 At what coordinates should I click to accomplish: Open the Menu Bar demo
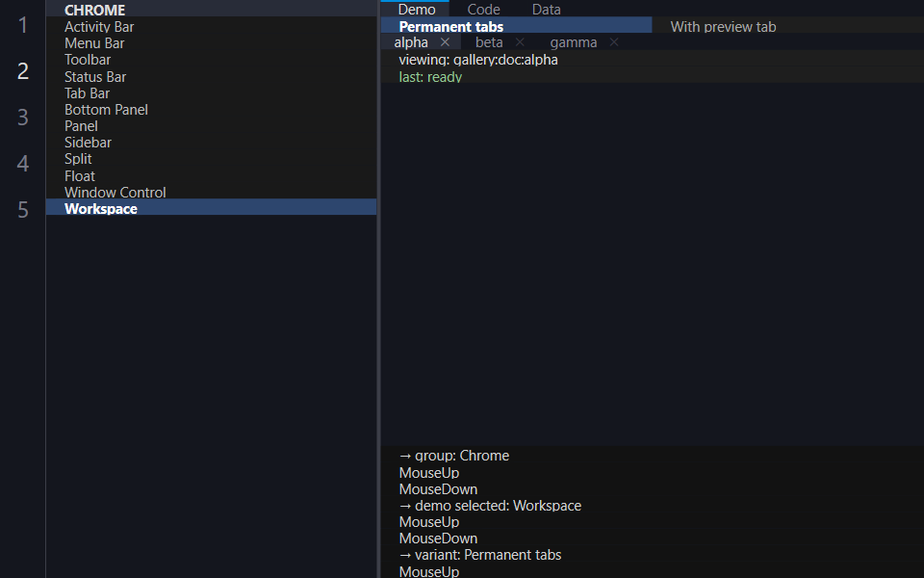tap(211, 43)
